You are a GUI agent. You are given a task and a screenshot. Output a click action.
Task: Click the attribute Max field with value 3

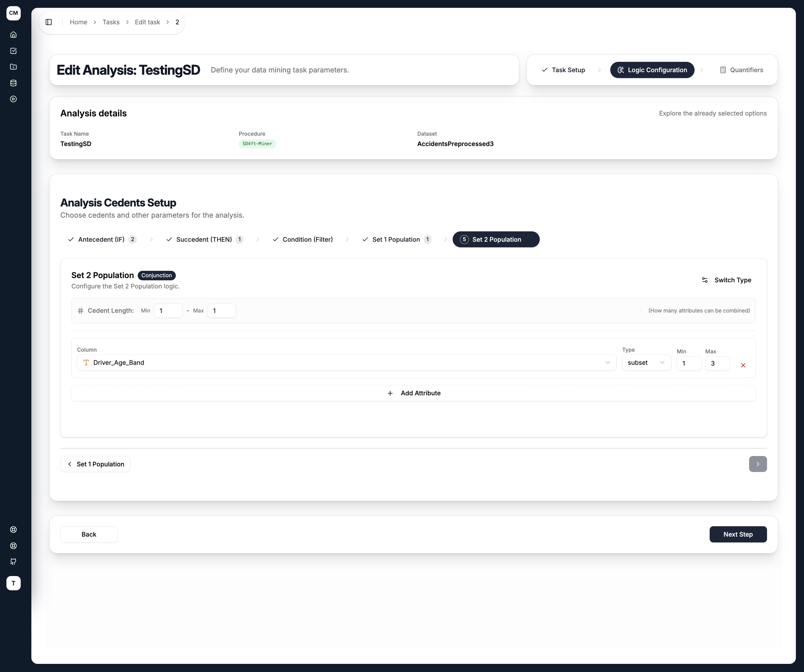pos(718,363)
